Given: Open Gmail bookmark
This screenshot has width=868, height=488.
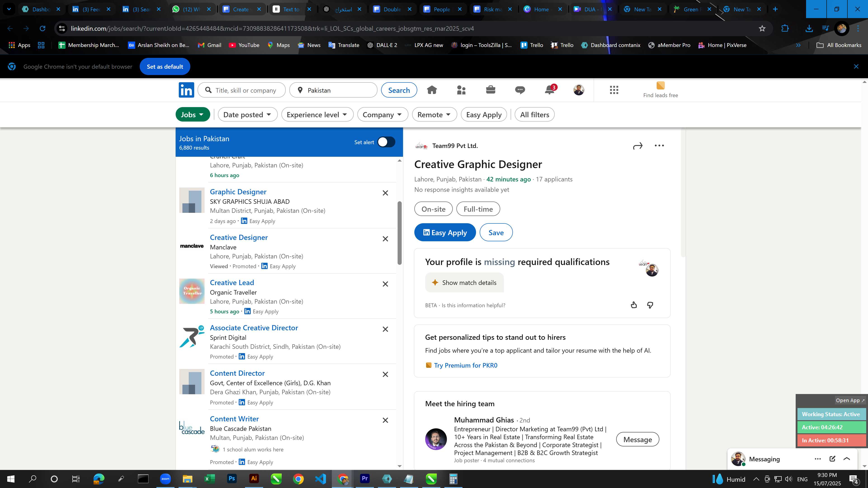Looking at the screenshot, I should [209, 45].
